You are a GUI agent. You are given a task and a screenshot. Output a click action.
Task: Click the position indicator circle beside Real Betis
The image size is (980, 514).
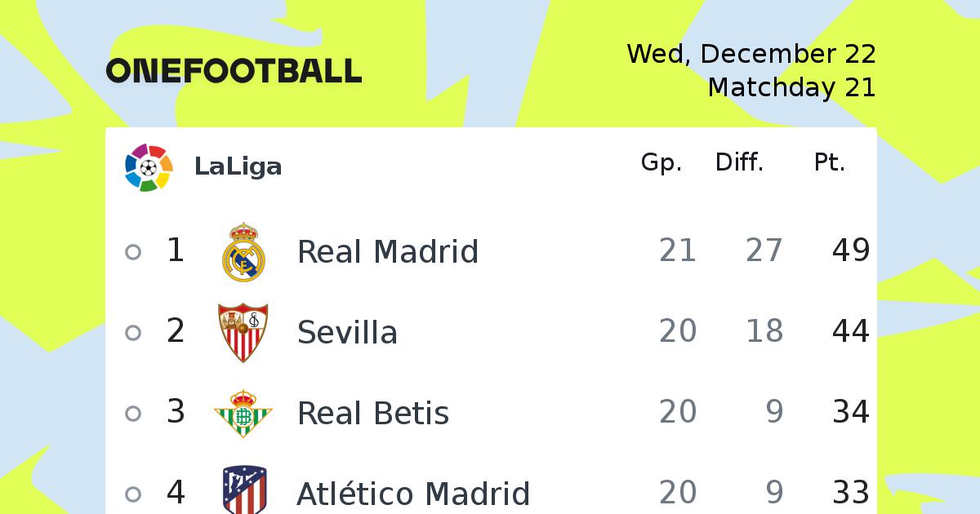133,414
